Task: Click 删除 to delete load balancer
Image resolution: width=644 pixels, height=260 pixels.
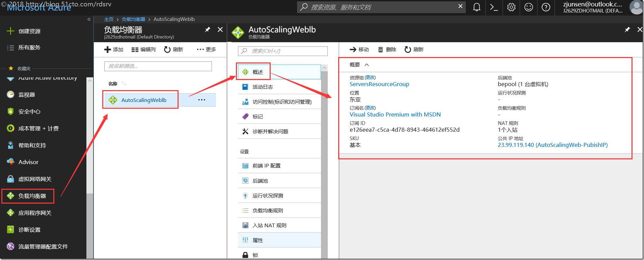Action: click(x=387, y=50)
